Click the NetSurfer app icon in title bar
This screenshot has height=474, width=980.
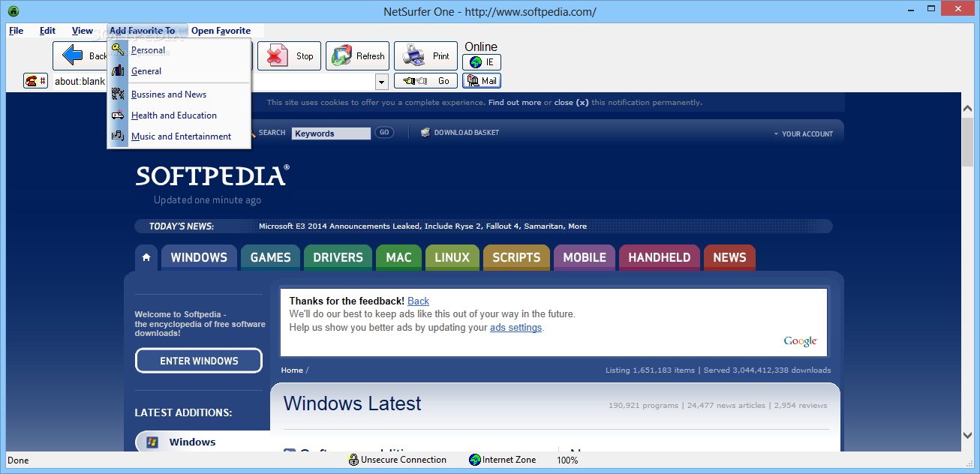(x=14, y=11)
